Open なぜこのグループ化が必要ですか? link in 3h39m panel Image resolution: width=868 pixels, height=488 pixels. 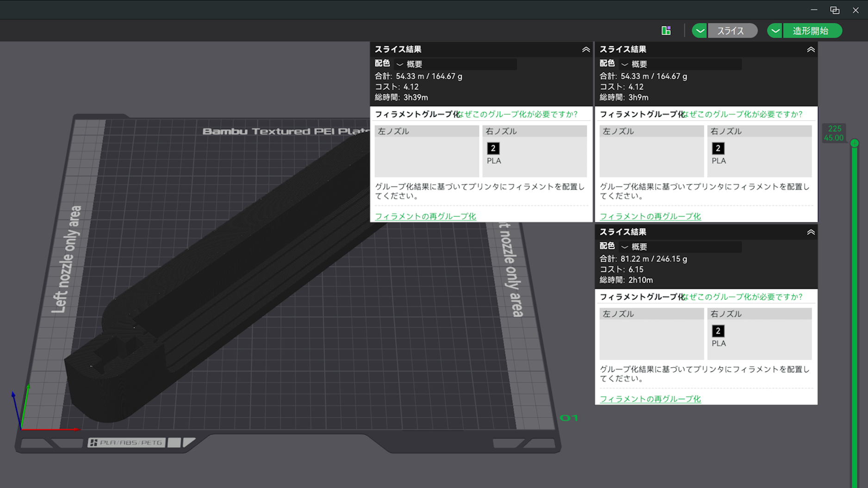coord(518,114)
